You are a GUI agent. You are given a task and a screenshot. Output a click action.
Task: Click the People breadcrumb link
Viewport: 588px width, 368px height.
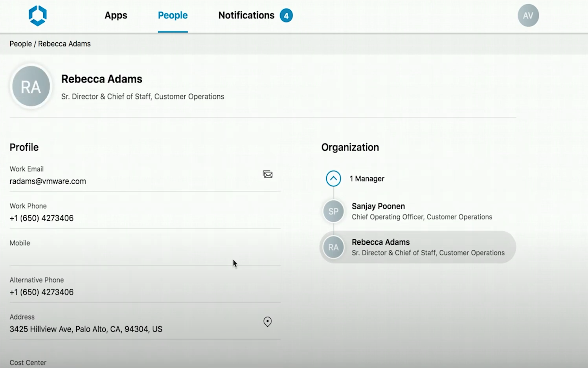[20, 44]
